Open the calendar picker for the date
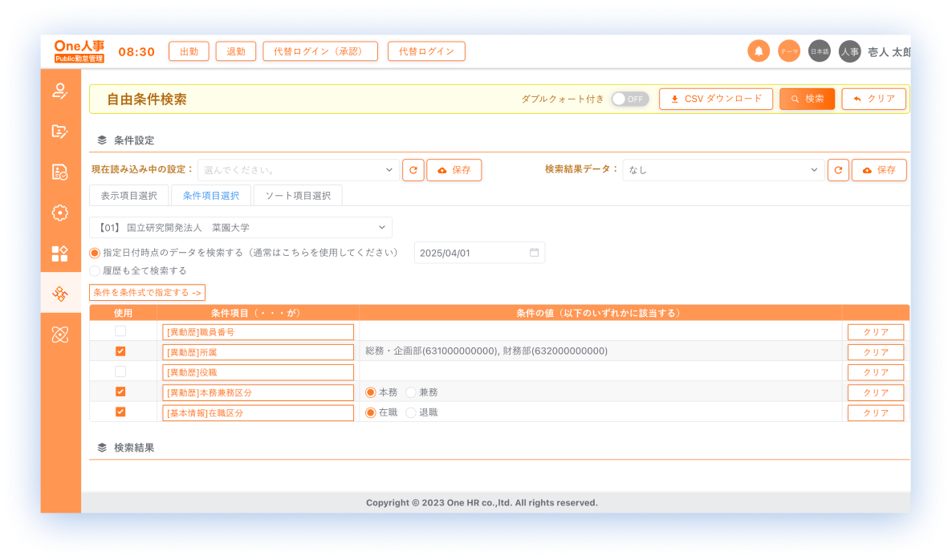Screen dimensions: 952x560 [x=534, y=253]
